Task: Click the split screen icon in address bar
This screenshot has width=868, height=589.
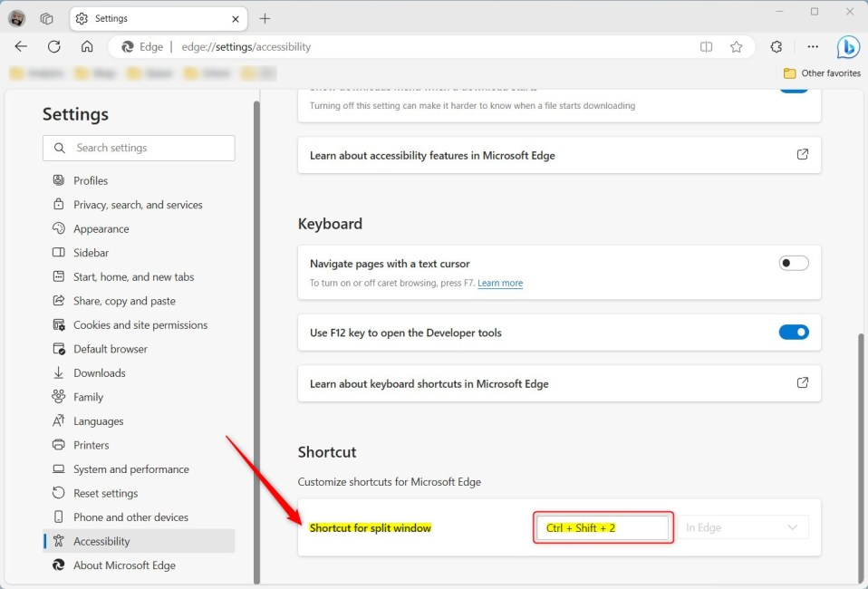Action: (707, 47)
